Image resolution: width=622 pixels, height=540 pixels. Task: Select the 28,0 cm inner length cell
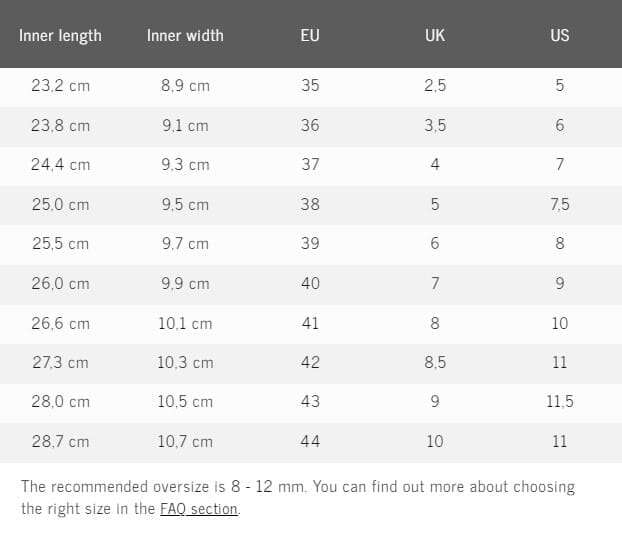60,402
